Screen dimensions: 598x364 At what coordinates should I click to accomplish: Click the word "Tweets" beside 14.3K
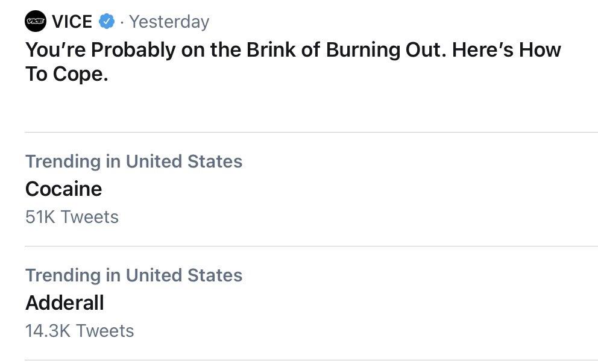click(x=105, y=331)
